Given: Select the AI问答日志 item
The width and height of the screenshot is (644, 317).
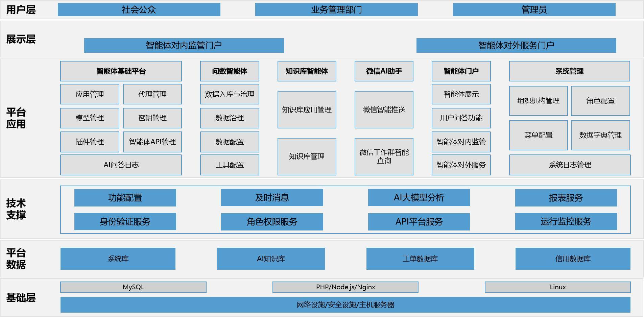Looking at the screenshot, I should click(x=121, y=165).
